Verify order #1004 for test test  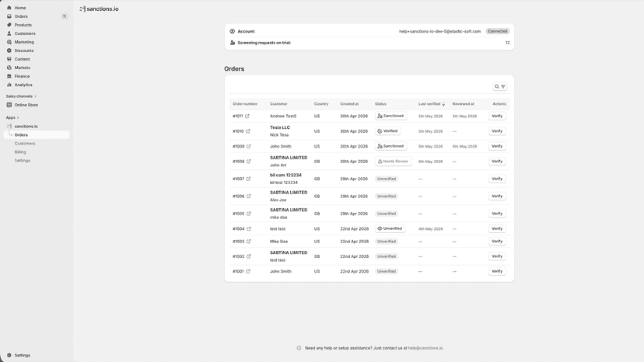[497, 228]
